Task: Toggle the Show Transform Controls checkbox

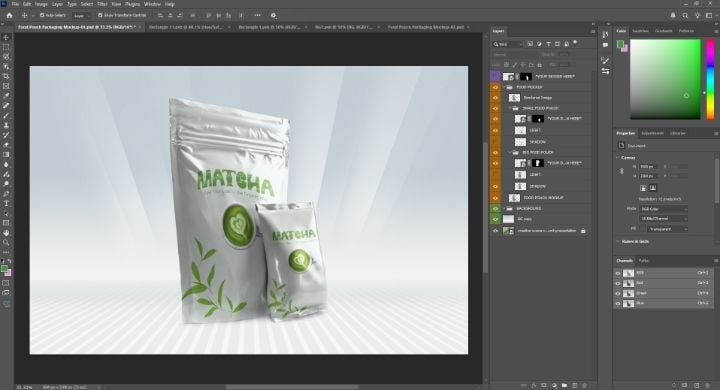Action: click(100, 15)
